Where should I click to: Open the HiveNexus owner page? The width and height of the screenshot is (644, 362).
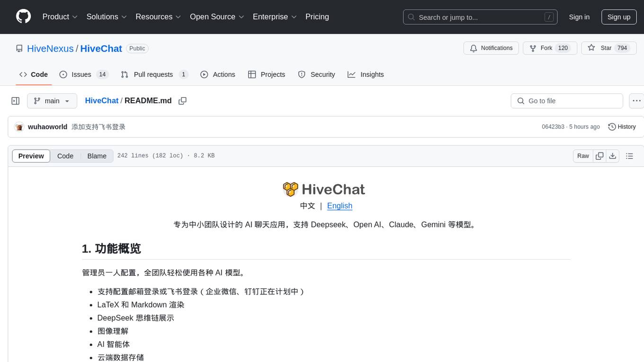pos(50,48)
